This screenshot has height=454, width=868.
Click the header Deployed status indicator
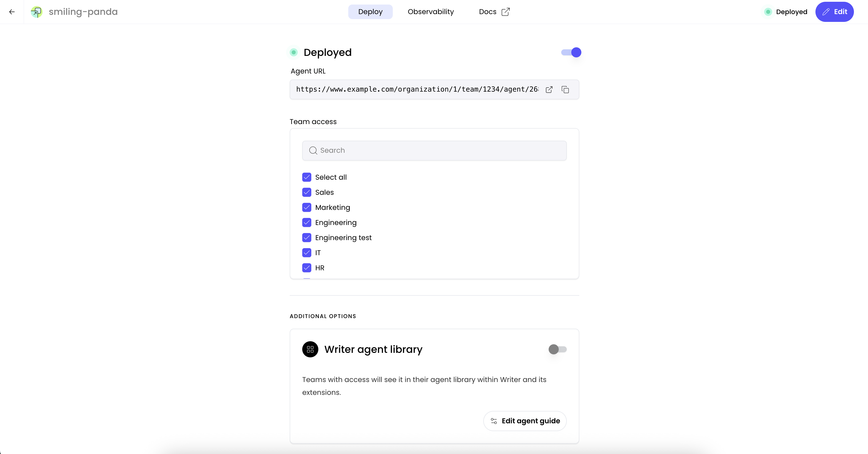click(786, 12)
